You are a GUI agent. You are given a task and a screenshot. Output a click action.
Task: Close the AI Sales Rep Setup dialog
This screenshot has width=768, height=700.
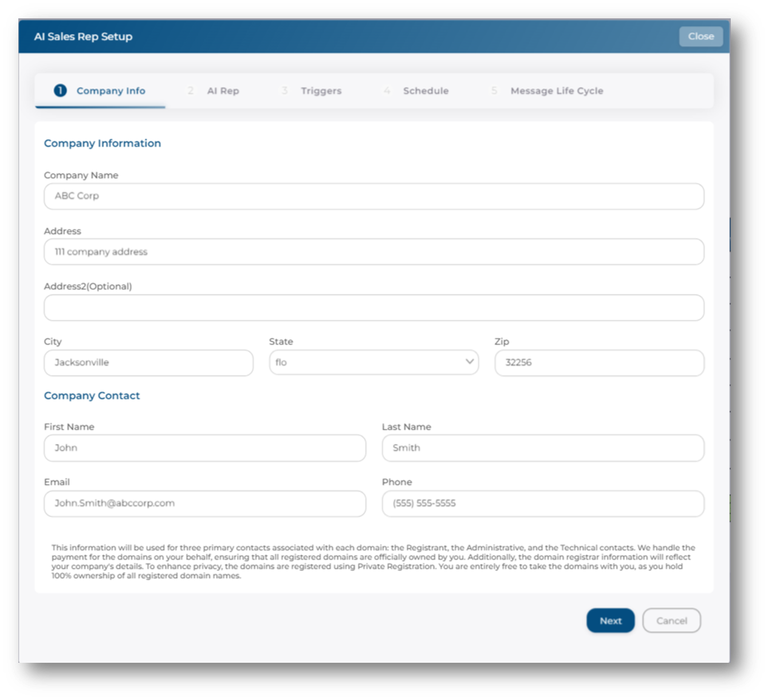(x=700, y=36)
